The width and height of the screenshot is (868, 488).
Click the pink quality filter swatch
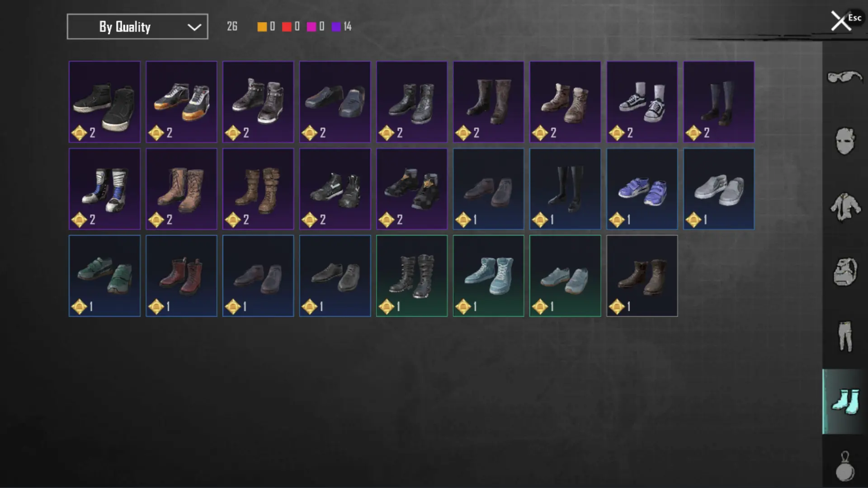tap(311, 27)
